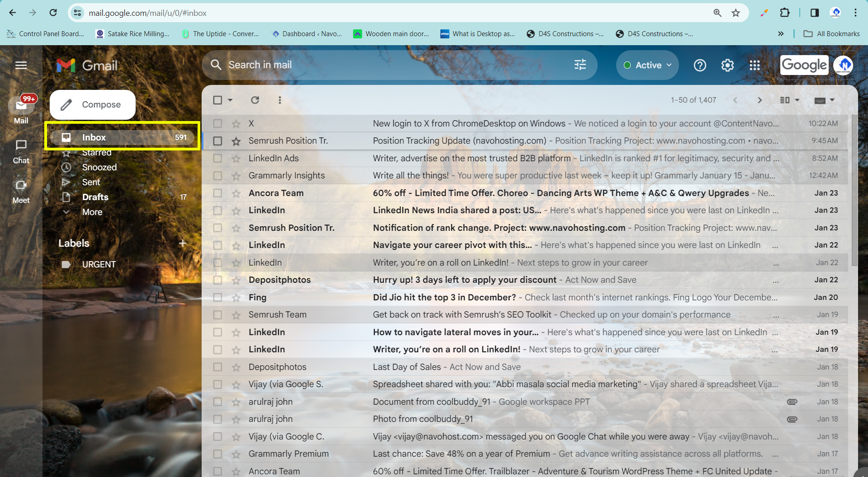The height and width of the screenshot is (477, 868).
Task: Click the select-all checkbox above the list
Action: point(217,100)
